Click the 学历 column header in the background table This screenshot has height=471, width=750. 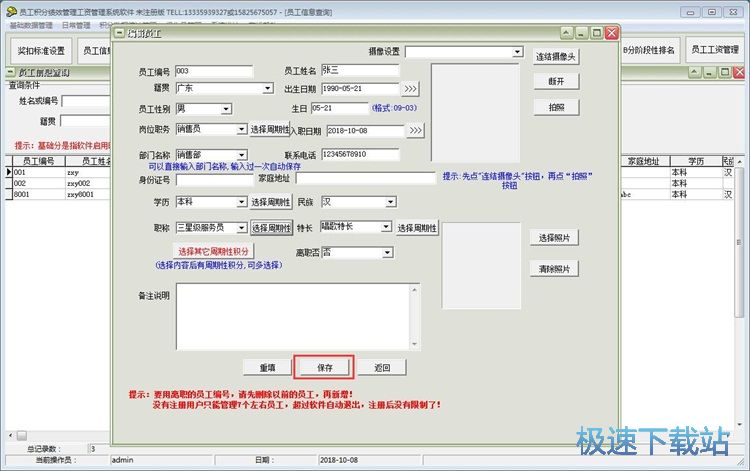(696, 161)
